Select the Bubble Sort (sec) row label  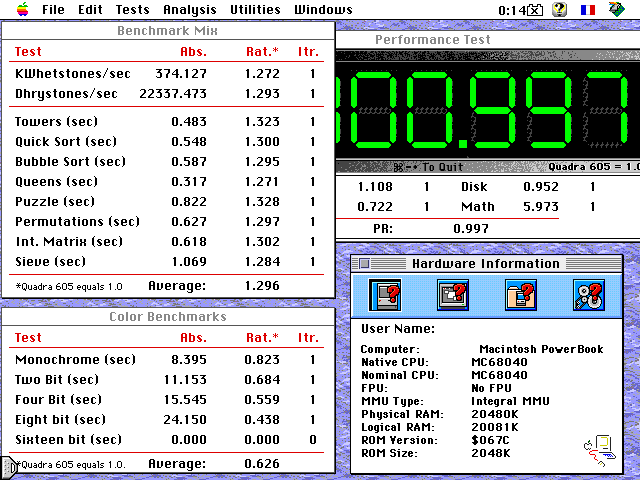click(x=71, y=162)
